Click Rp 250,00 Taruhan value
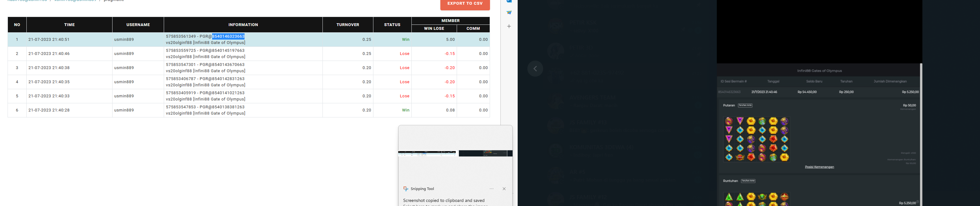This screenshot has height=206, width=980. pos(846,92)
